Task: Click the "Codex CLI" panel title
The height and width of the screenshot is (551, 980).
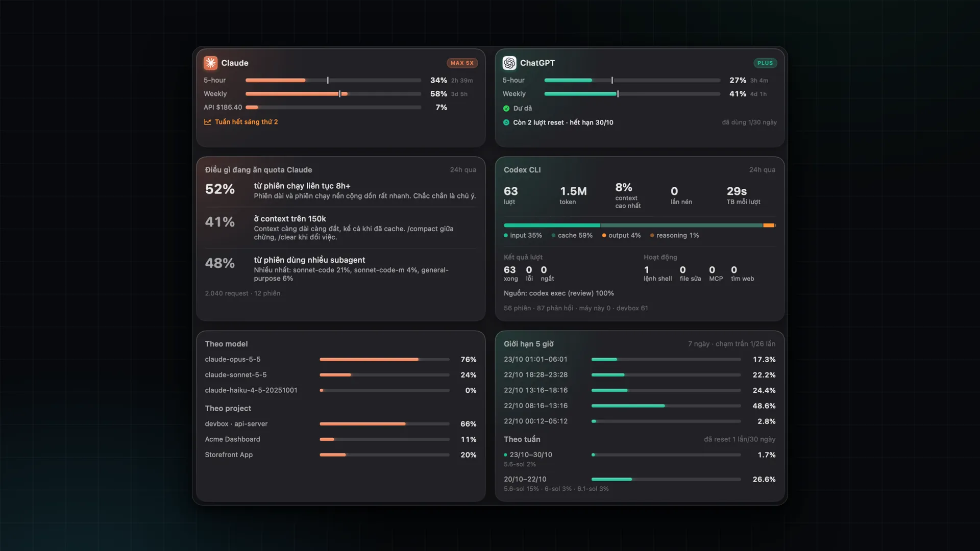Action: click(x=522, y=170)
